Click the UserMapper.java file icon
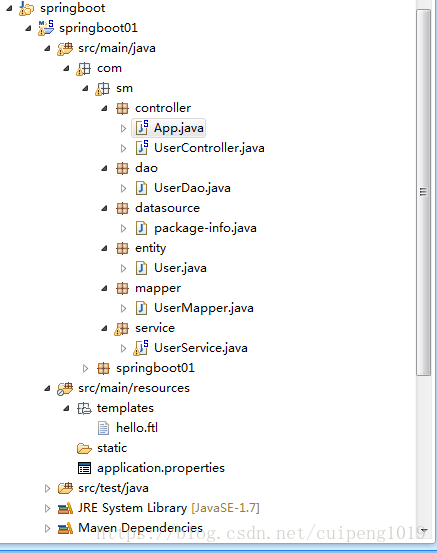The width and height of the screenshot is (437, 553). [141, 308]
